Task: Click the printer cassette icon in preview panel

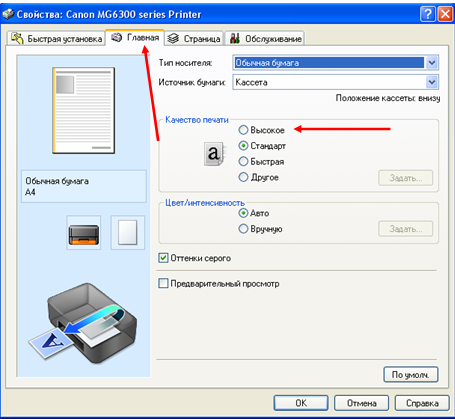Action: (x=84, y=233)
